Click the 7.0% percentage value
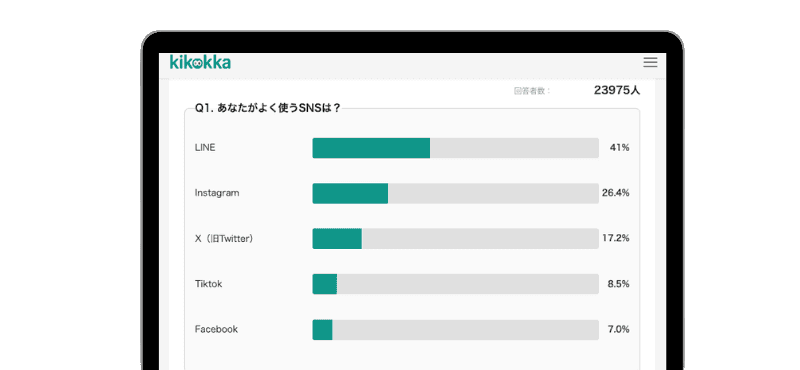The width and height of the screenshot is (800, 370). (x=618, y=329)
